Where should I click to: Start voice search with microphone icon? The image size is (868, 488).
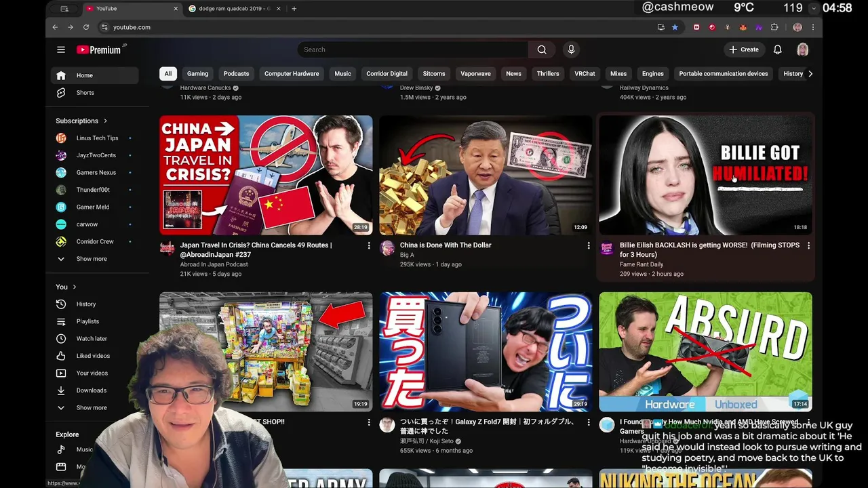(x=571, y=49)
